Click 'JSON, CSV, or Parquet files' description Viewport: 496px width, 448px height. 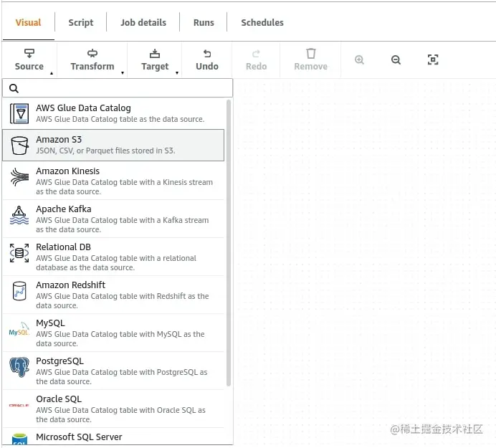pos(105,151)
